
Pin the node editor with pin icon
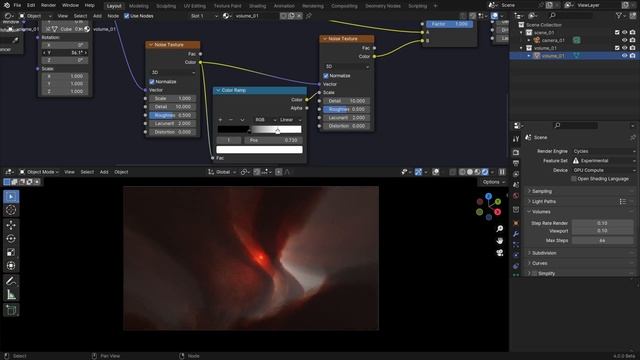click(x=309, y=16)
